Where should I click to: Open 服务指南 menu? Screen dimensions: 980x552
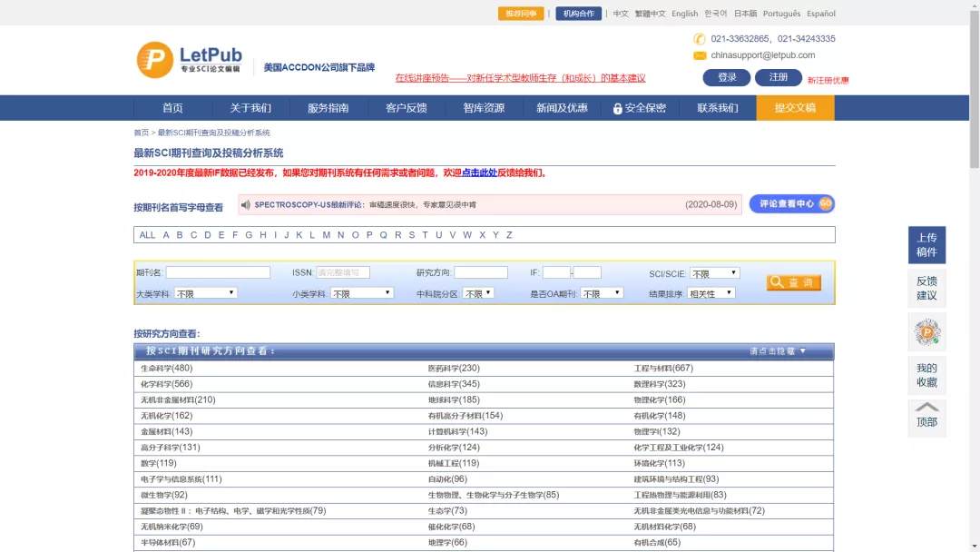[328, 108]
